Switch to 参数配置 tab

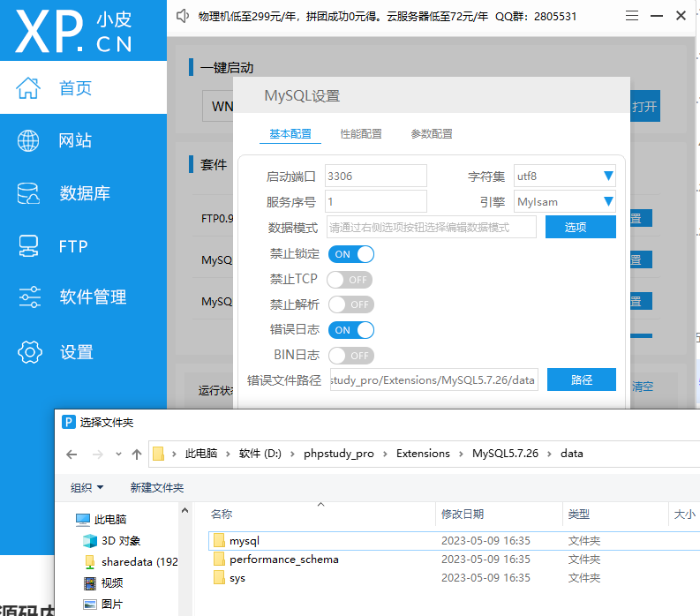point(432,134)
